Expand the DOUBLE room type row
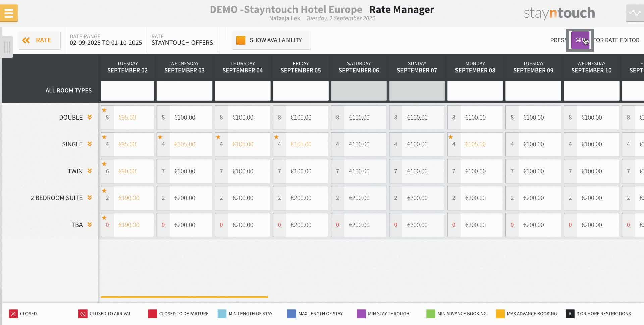The image size is (644, 325). click(90, 117)
